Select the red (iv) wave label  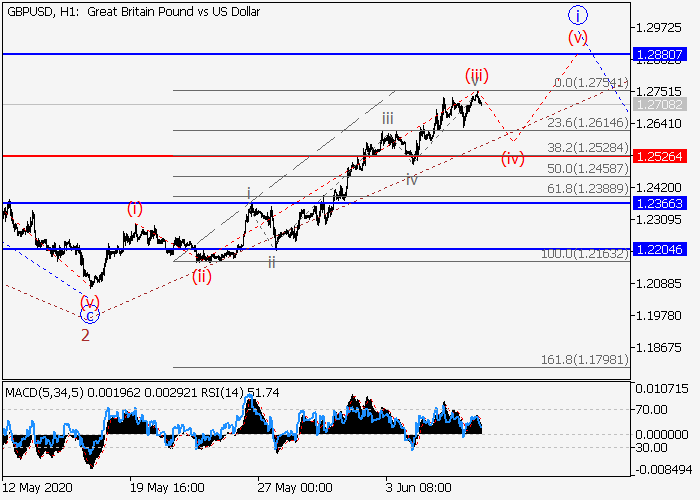[x=513, y=158]
